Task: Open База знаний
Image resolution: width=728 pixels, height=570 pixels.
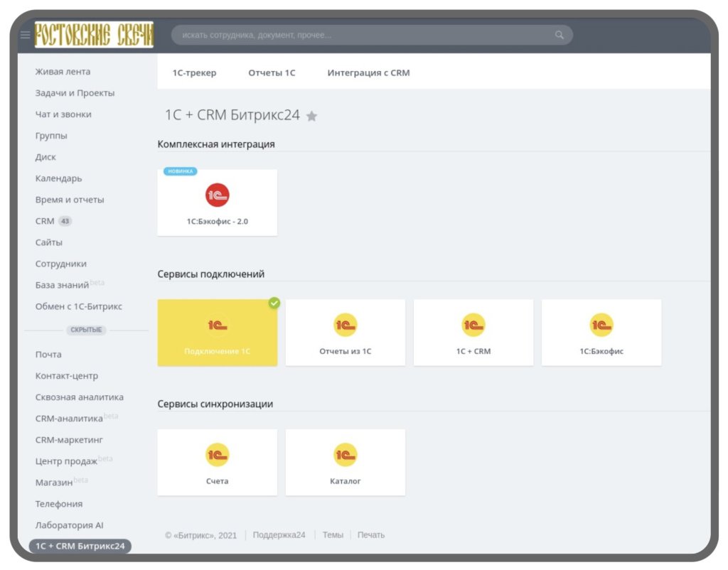Action: [x=63, y=285]
